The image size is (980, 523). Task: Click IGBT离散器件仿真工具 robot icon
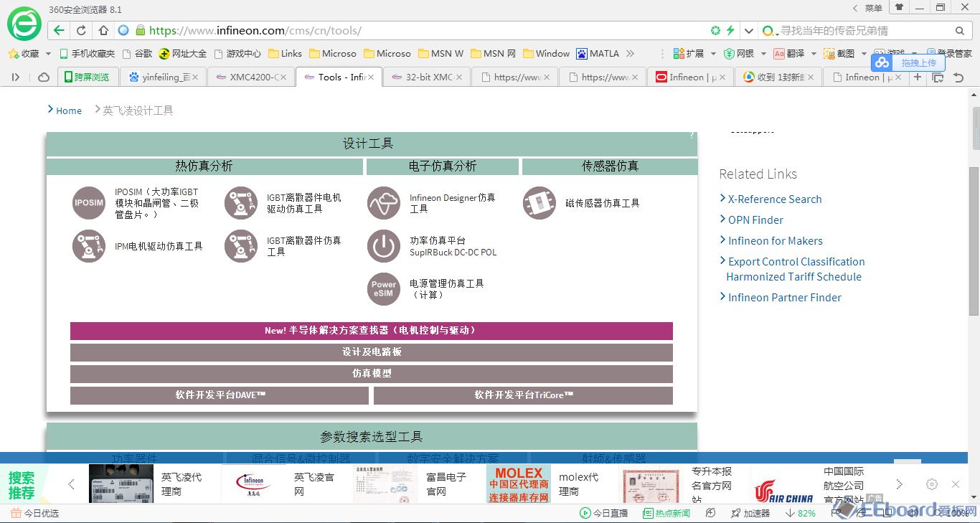tap(241, 246)
